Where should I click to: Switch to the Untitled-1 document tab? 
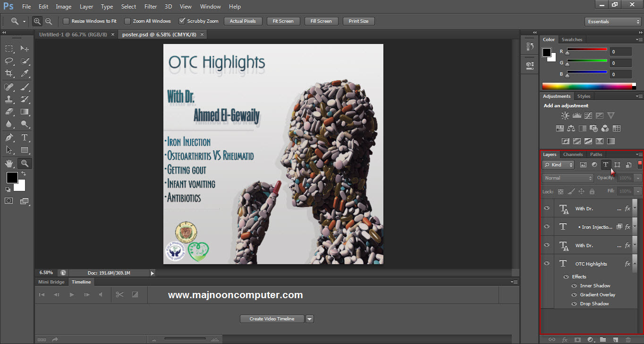(x=73, y=34)
